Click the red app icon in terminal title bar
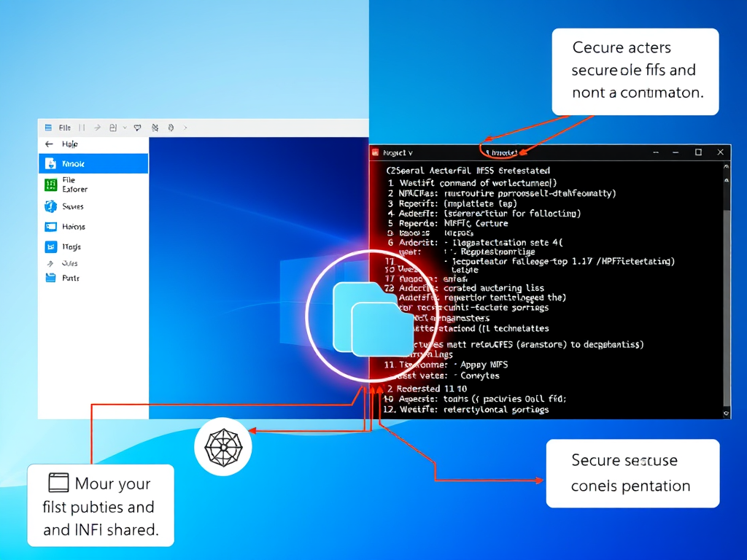The height and width of the screenshot is (560, 747). coord(376,152)
